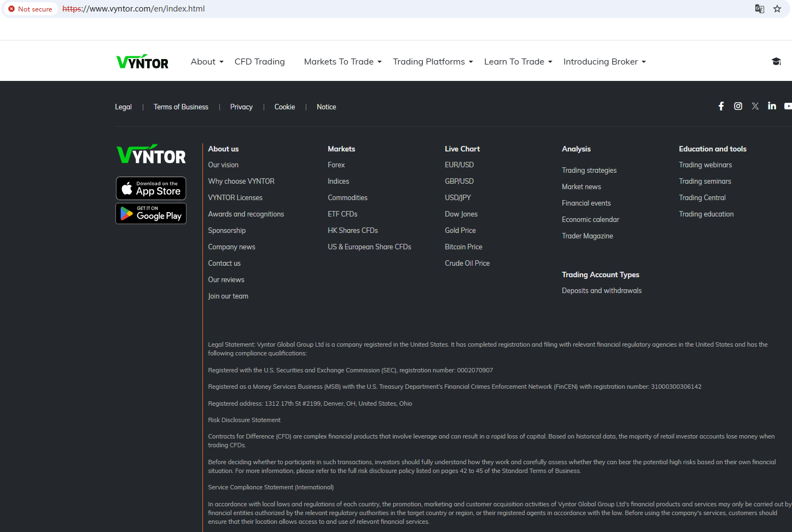Select the Terms of Business tab
Screen dimensions: 792x532
[x=181, y=107]
